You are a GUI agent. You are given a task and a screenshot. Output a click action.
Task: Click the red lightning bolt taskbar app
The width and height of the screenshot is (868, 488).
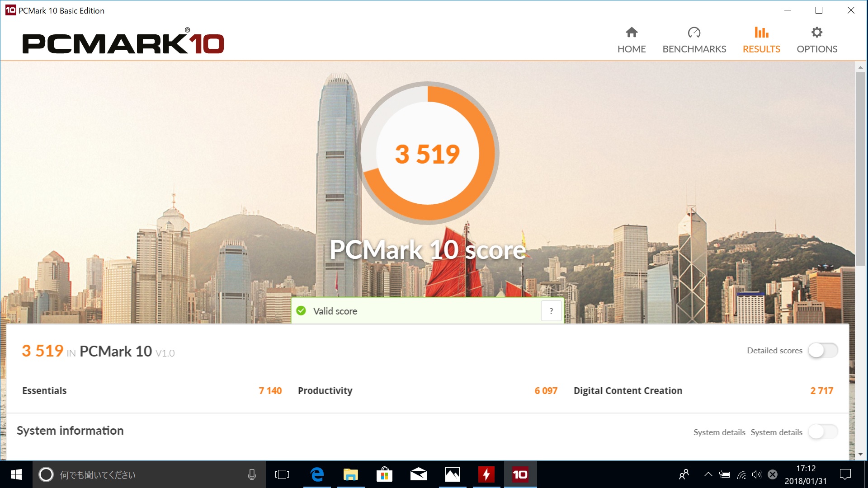486,474
